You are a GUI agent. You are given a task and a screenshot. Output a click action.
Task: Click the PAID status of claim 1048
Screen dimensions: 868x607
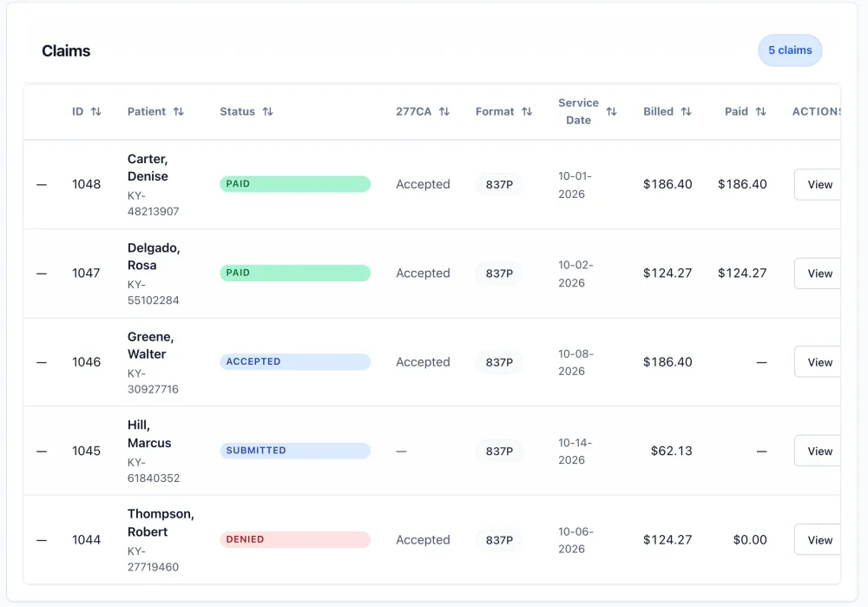(x=295, y=184)
